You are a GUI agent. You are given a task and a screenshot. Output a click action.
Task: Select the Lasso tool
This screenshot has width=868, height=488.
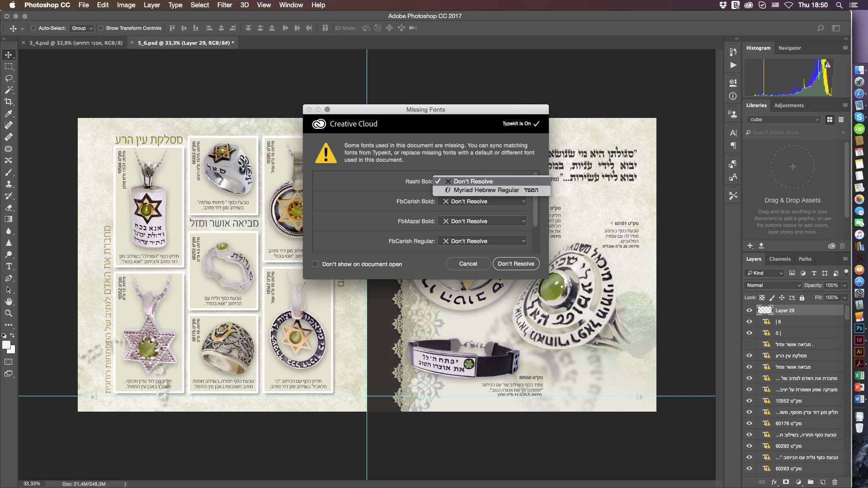pyautogui.click(x=9, y=78)
